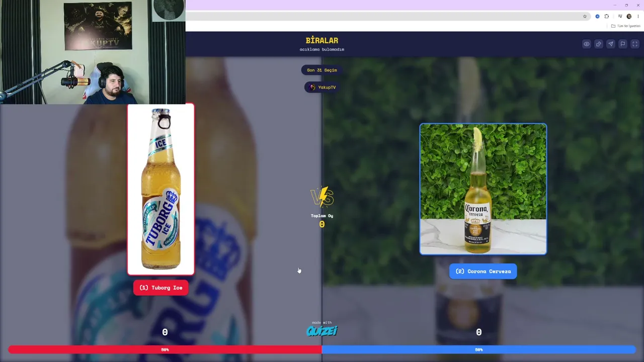Click the red Tuborg vote bar
Screen dimensions: 644x362
click(165, 349)
